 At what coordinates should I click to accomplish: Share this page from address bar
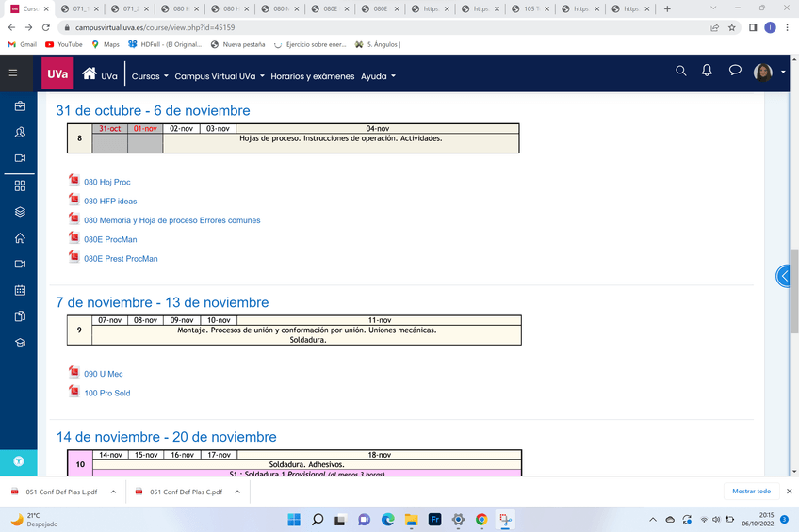click(x=714, y=27)
